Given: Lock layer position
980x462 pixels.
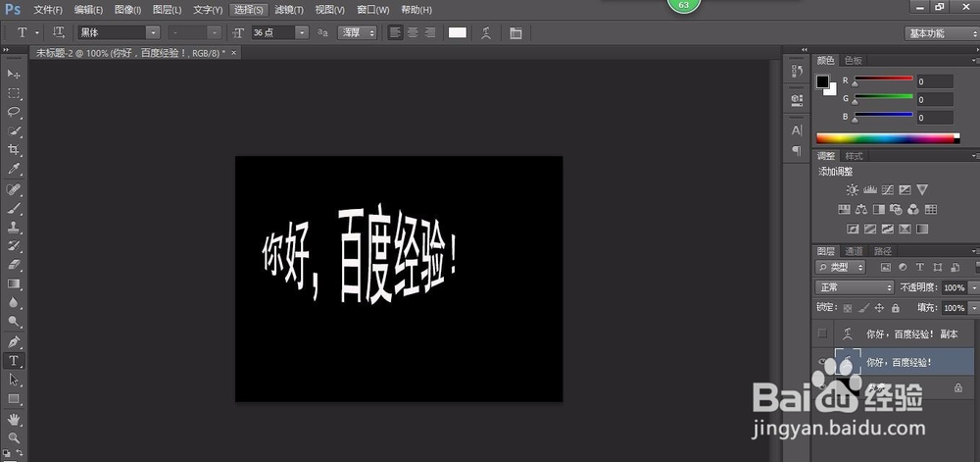Looking at the screenshot, I should pyautogui.click(x=879, y=308).
